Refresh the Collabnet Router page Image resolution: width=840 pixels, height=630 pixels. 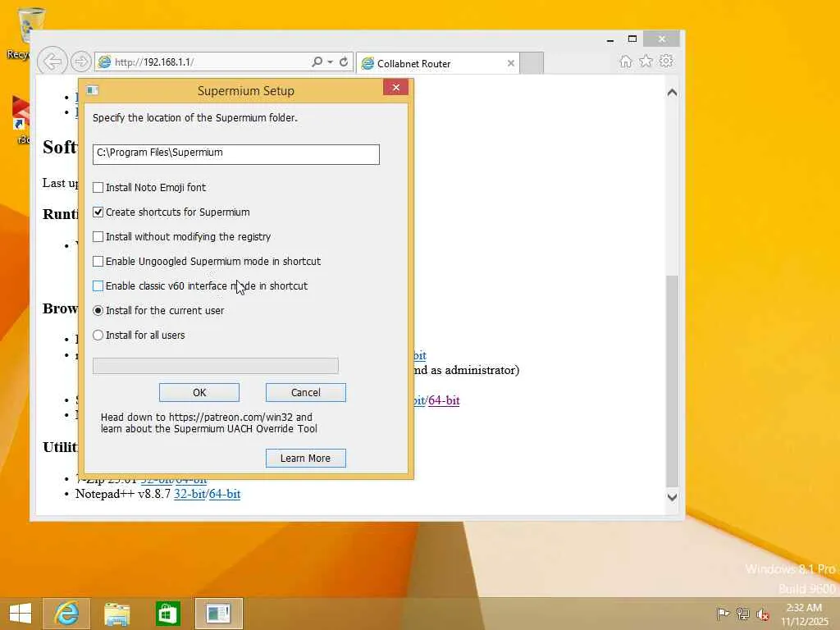pyautogui.click(x=344, y=62)
